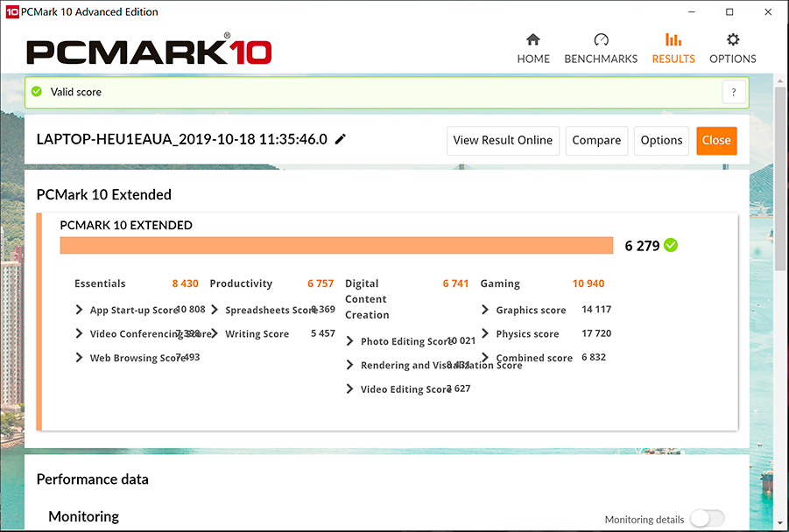Viewport: 789px width, 532px height.
Task: Click the Digital Content Creation label
Action: (367, 299)
